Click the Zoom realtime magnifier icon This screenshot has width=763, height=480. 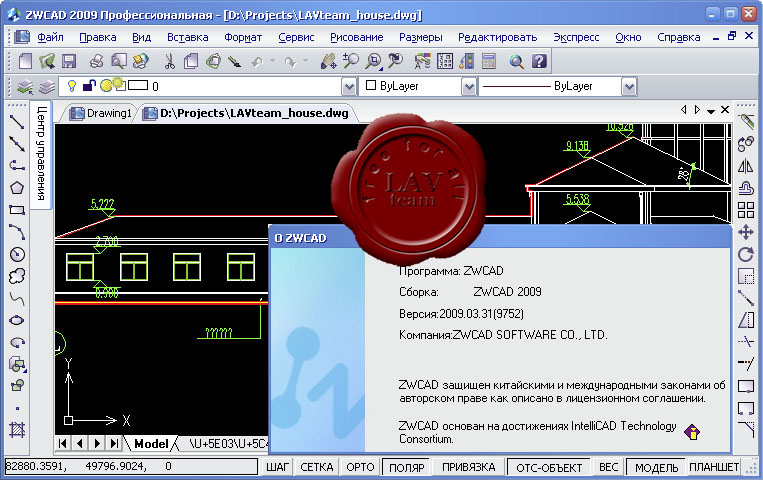[351, 61]
